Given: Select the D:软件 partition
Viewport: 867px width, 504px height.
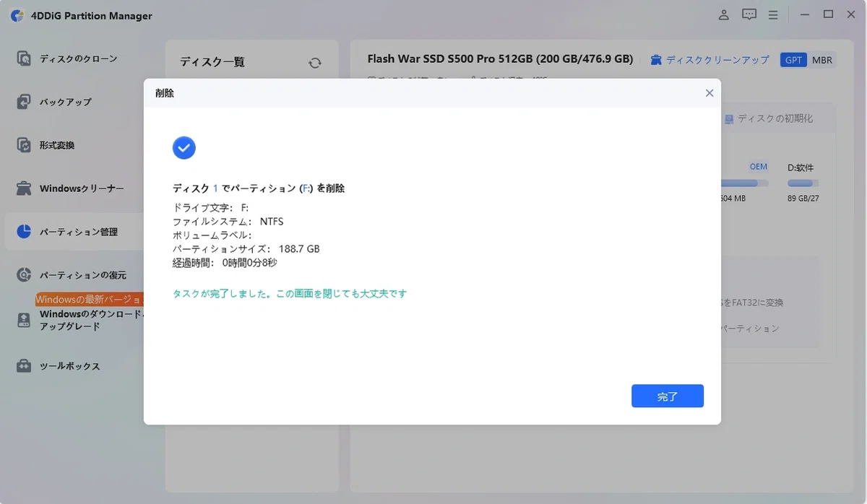Looking at the screenshot, I should point(802,168).
